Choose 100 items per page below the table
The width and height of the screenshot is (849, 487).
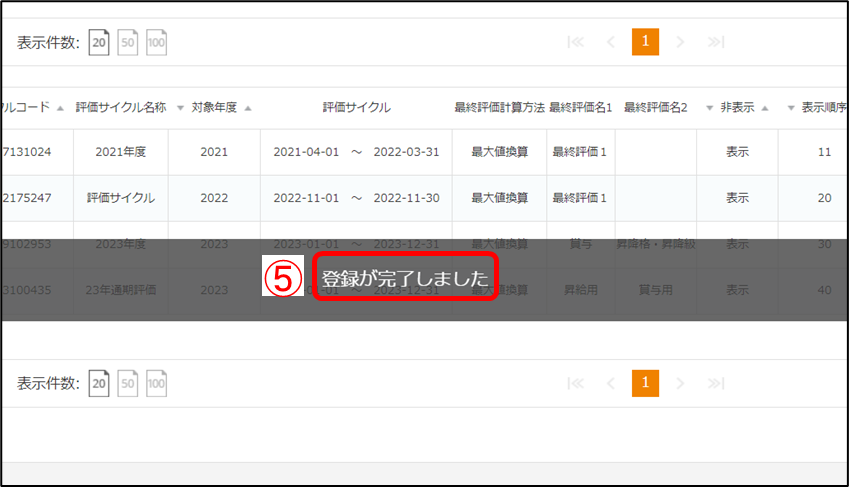156,383
